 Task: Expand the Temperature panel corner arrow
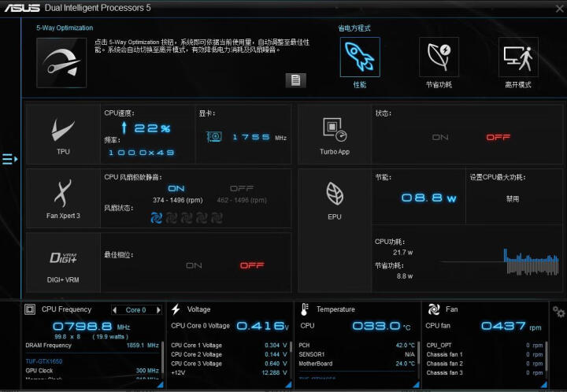click(x=417, y=385)
